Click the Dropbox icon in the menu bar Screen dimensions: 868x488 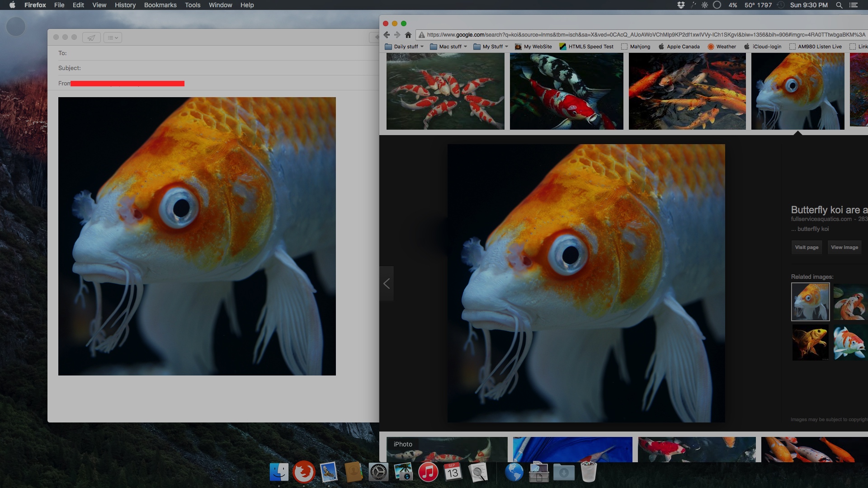click(x=681, y=5)
